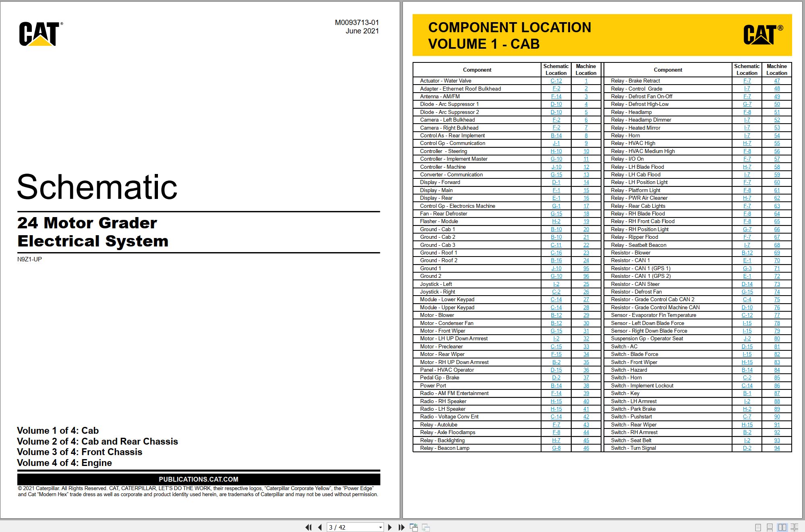Viewport: 805px width, 532px height.
Task: Click the Volume 4 of 4: Engine text
Action: tap(64, 463)
